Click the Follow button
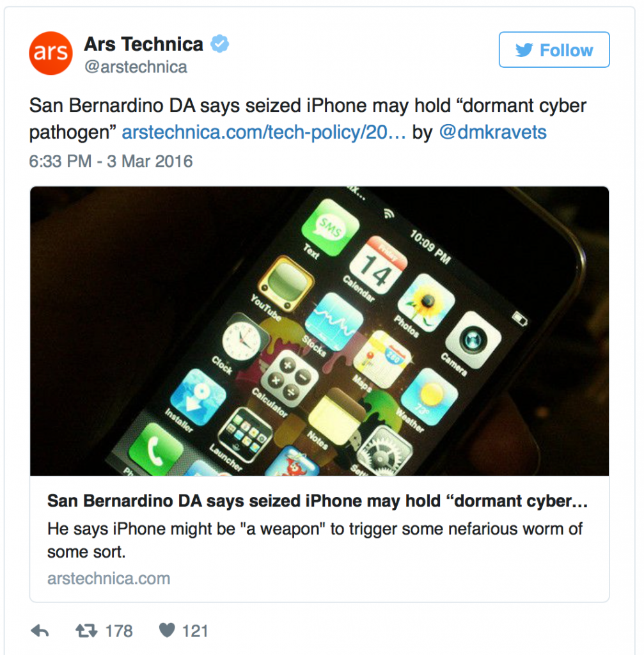The width and height of the screenshot is (644, 655). (x=554, y=50)
